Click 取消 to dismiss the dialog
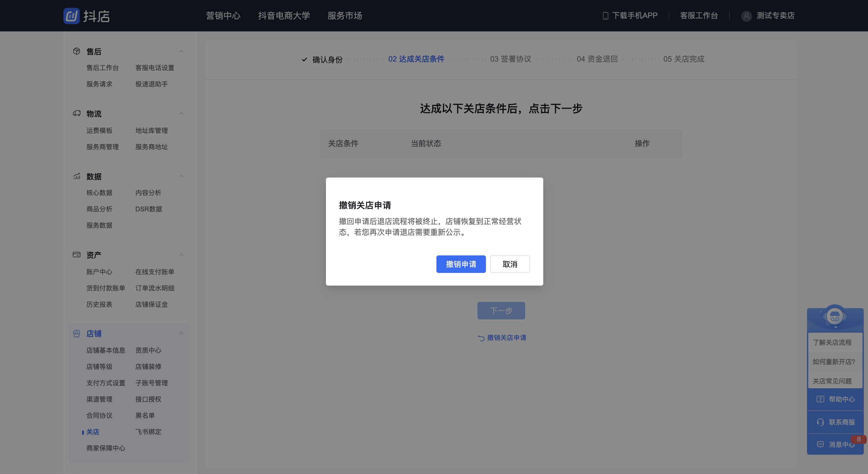The width and height of the screenshot is (868, 474). point(510,264)
